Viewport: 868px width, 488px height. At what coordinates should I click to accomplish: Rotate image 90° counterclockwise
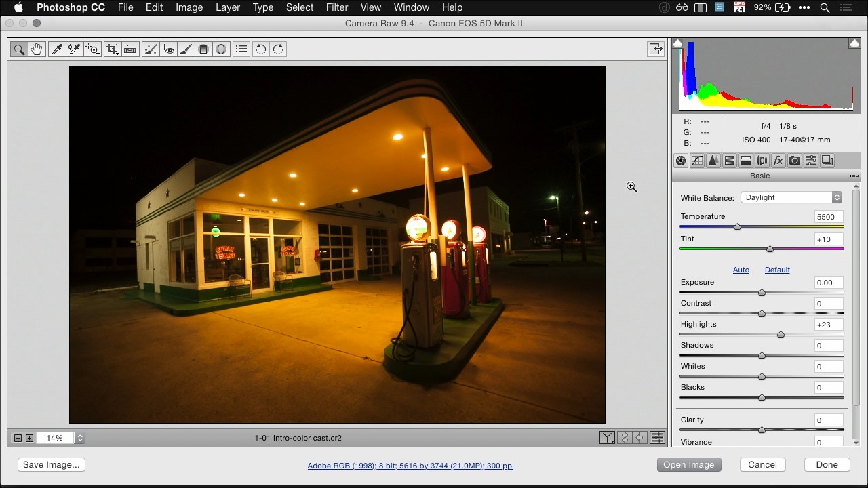tap(260, 49)
